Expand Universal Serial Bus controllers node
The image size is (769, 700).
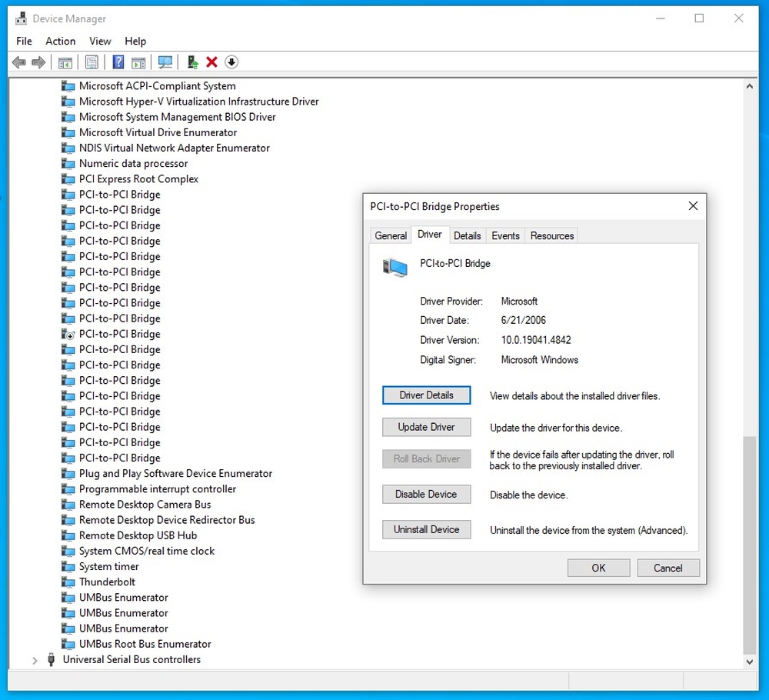[x=35, y=660]
